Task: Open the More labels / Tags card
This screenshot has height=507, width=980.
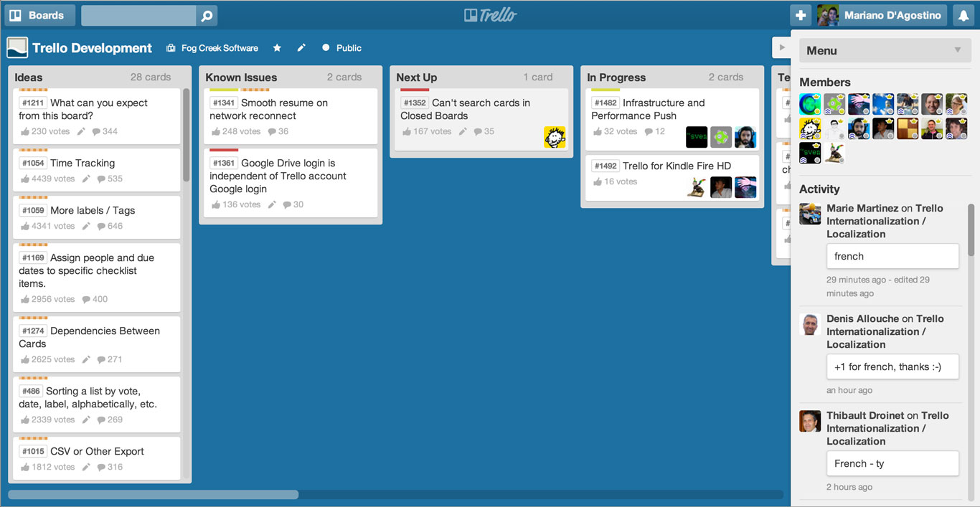Action: click(x=96, y=217)
